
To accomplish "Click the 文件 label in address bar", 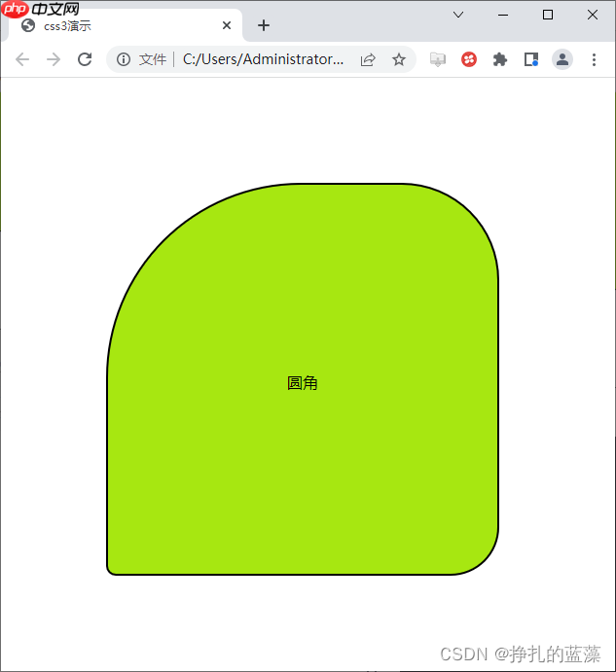I will (x=152, y=59).
